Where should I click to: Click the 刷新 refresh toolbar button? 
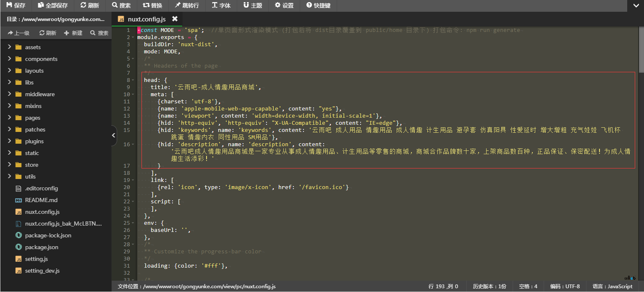[x=90, y=5]
